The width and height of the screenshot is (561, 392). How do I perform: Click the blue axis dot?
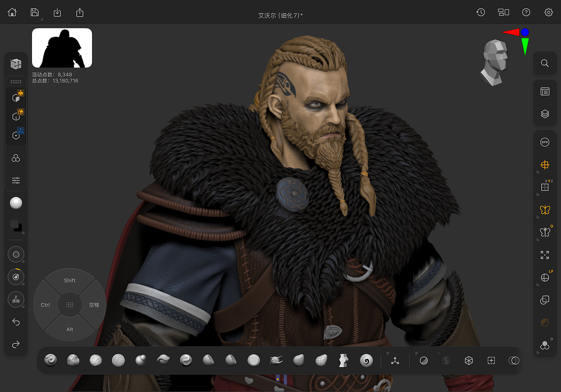tap(525, 32)
